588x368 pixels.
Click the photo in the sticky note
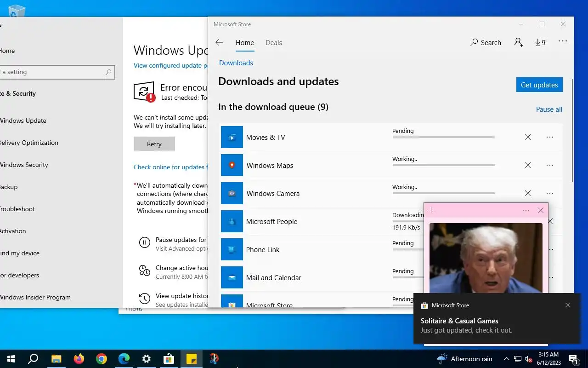(x=486, y=258)
